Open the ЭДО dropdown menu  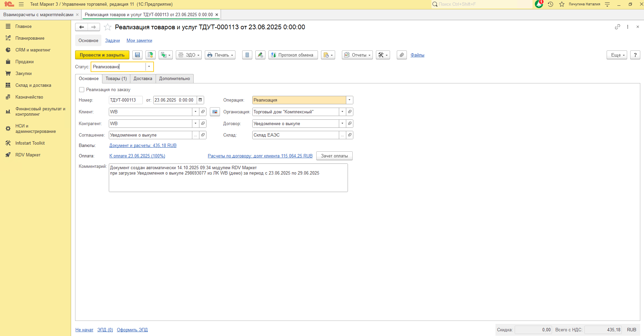tap(189, 55)
